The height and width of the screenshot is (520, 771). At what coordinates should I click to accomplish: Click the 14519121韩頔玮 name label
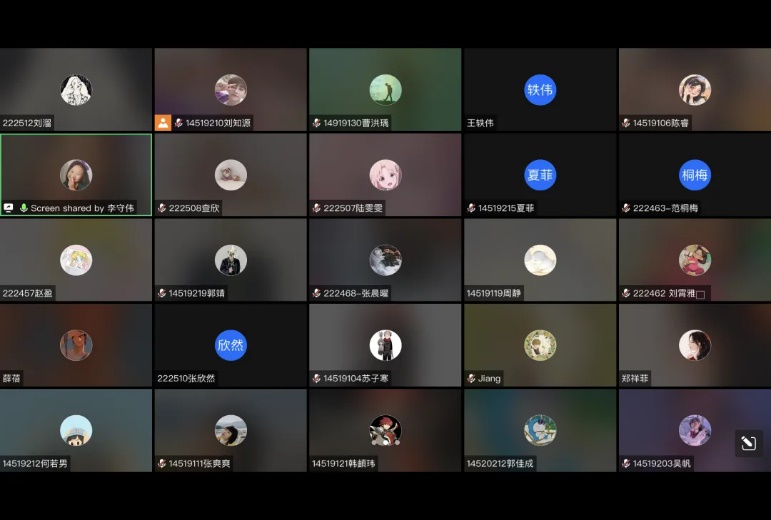(x=346, y=464)
